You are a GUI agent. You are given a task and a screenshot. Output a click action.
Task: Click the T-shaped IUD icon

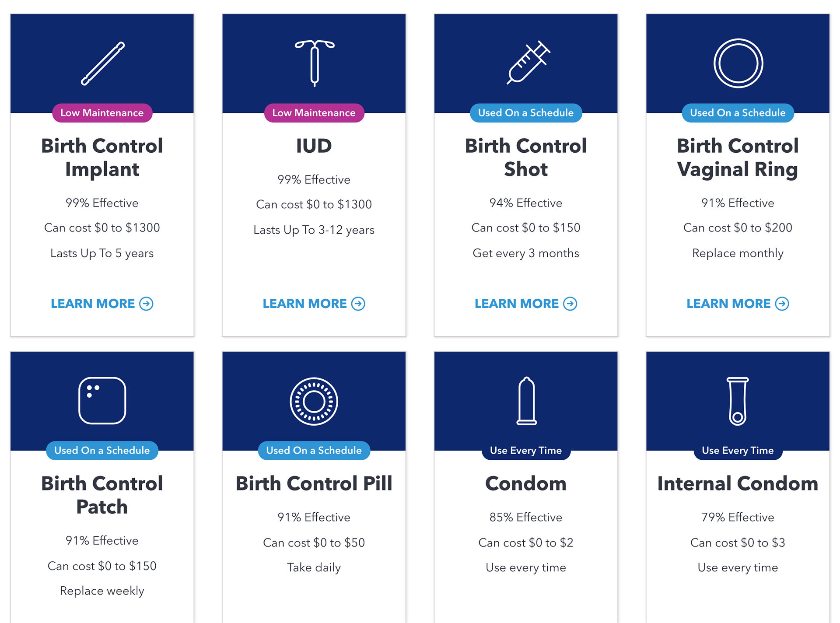click(314, 63)
